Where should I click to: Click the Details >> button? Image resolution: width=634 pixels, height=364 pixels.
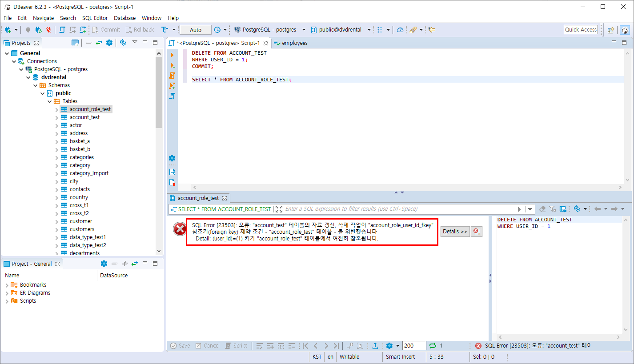click(455, 232)
